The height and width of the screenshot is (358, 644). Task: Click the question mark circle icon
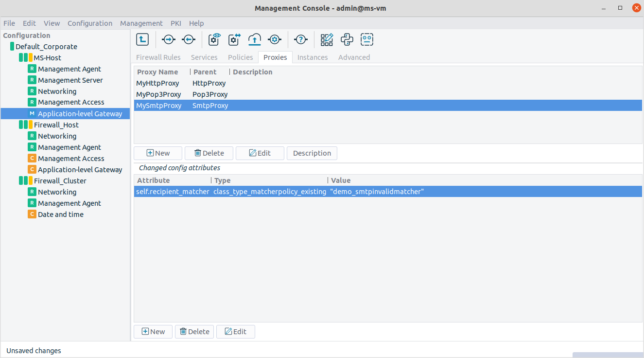point(301,39)
